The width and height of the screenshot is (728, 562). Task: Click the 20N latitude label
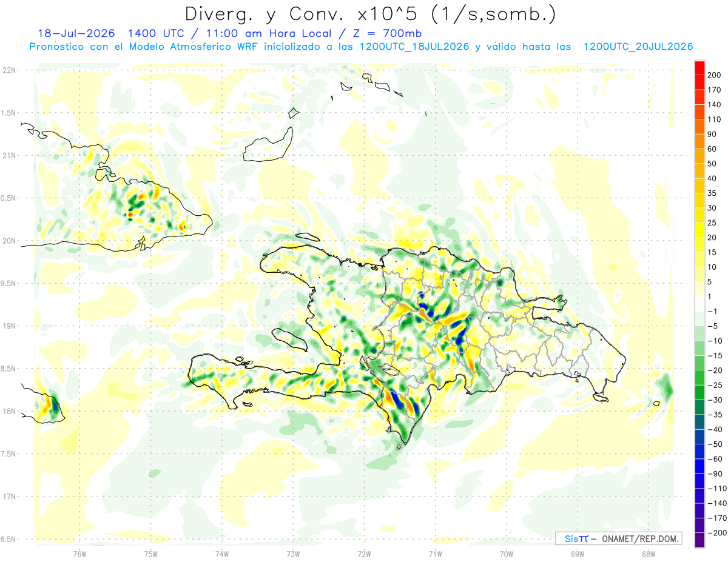coord(8,241)
